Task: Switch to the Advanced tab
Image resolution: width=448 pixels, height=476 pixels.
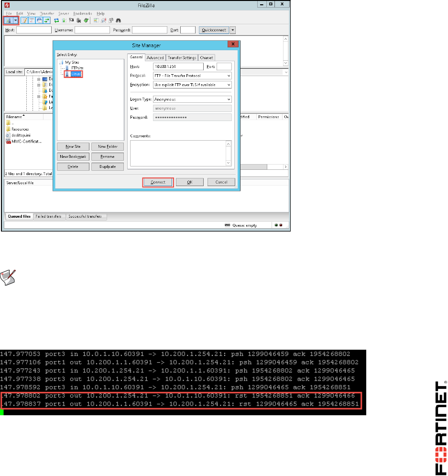Action: tap(155, 58)
